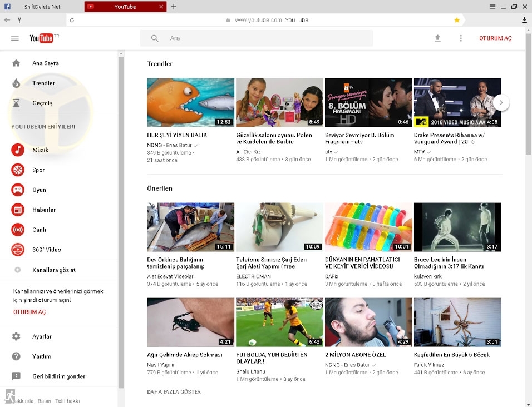The height and width of the screenshot is (407, 532).
Task: Click the Müzik category icon
Action: tap(18, 150)
